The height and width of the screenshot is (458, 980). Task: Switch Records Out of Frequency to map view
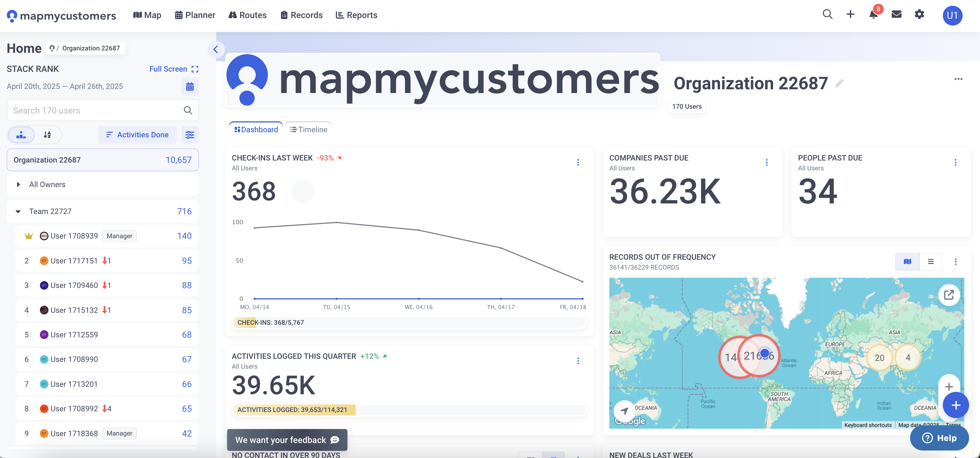[907, 261]
